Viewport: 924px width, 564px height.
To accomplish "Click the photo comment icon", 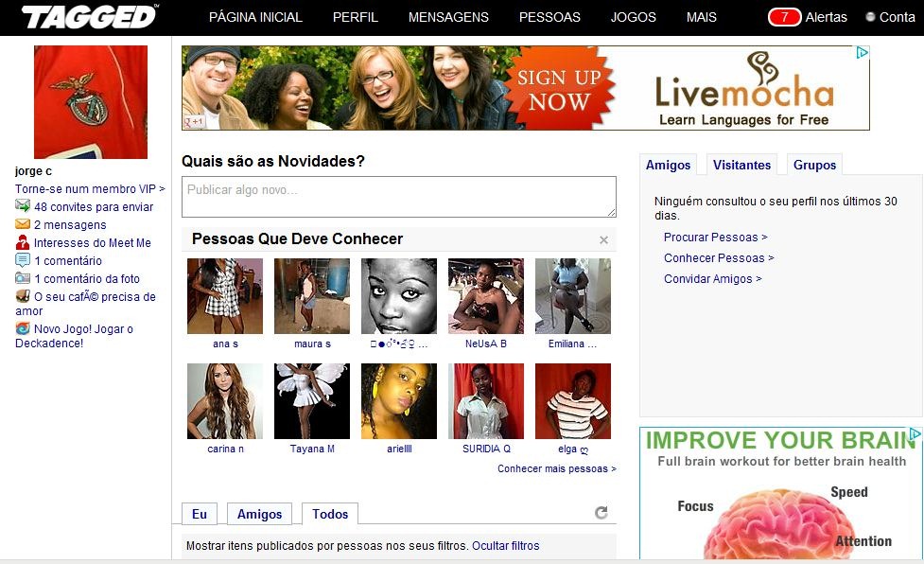I will pos(23,278).
